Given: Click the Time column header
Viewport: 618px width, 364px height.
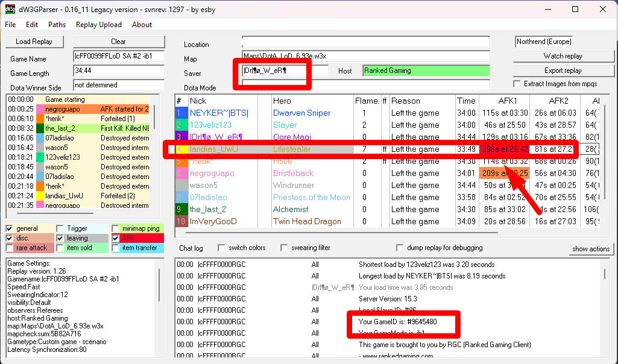Looking at the screenshot, I should pos(467,101).
